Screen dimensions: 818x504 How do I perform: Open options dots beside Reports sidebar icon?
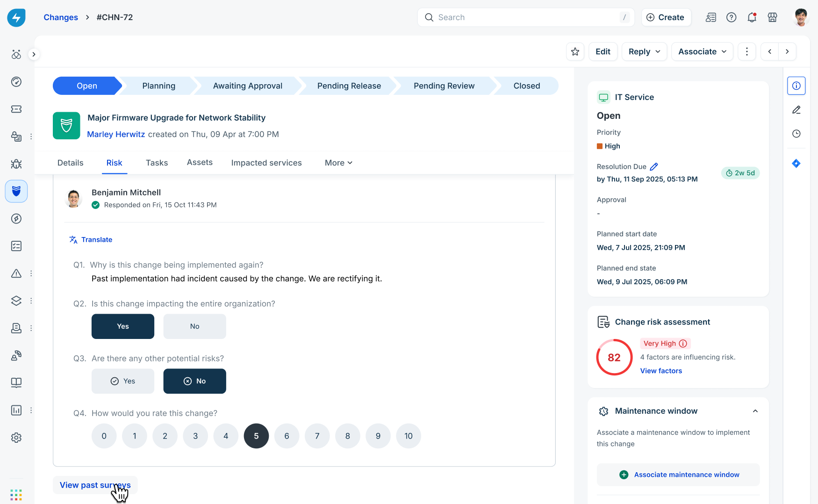click(31, 410)
